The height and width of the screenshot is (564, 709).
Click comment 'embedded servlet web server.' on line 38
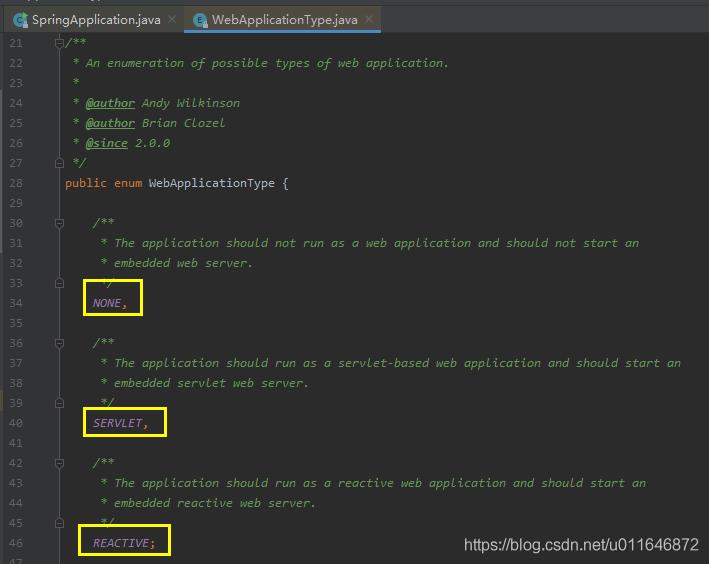[211, 383]
